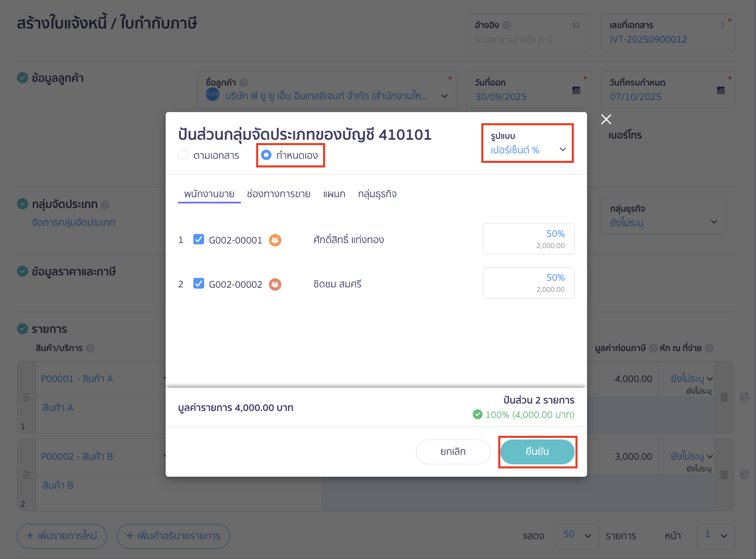Click the PEAK logo in the customer field

click(212, 95)
